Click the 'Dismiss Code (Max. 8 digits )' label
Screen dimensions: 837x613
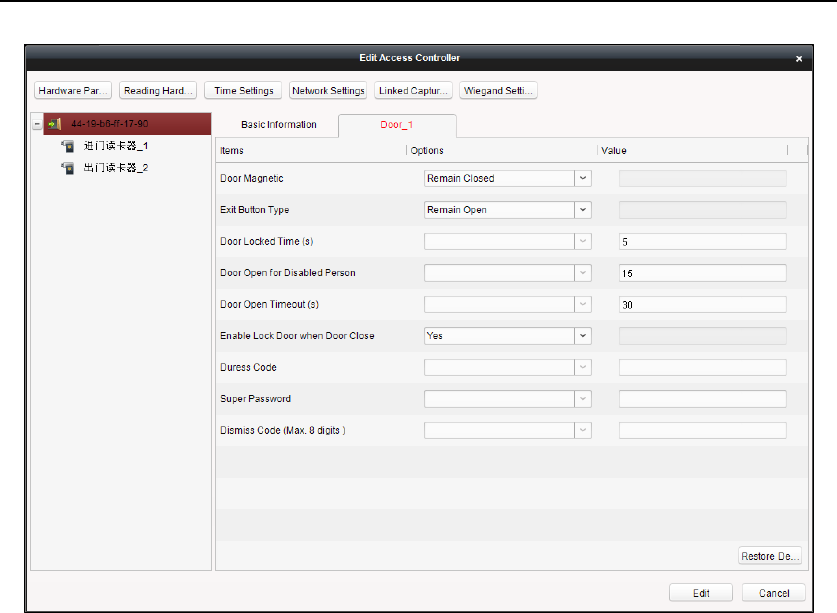(x=283, y=430)
